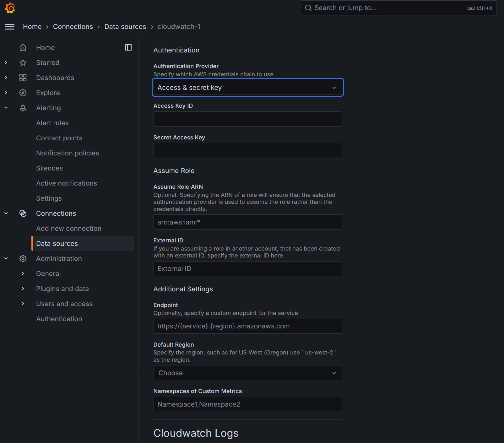This screenshot has width=504, height=443.
Task: Focus the External ID field
Action: [x=247, y=269]
